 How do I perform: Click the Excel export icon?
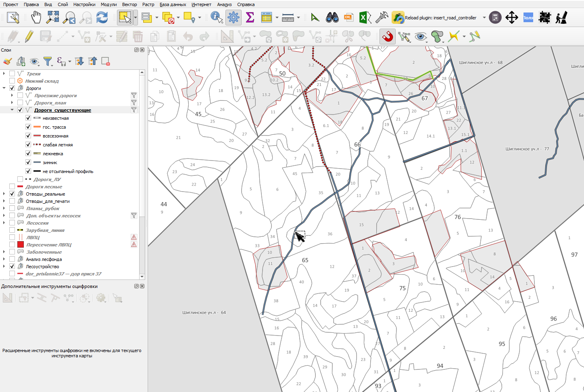click(x=365, y=17)
